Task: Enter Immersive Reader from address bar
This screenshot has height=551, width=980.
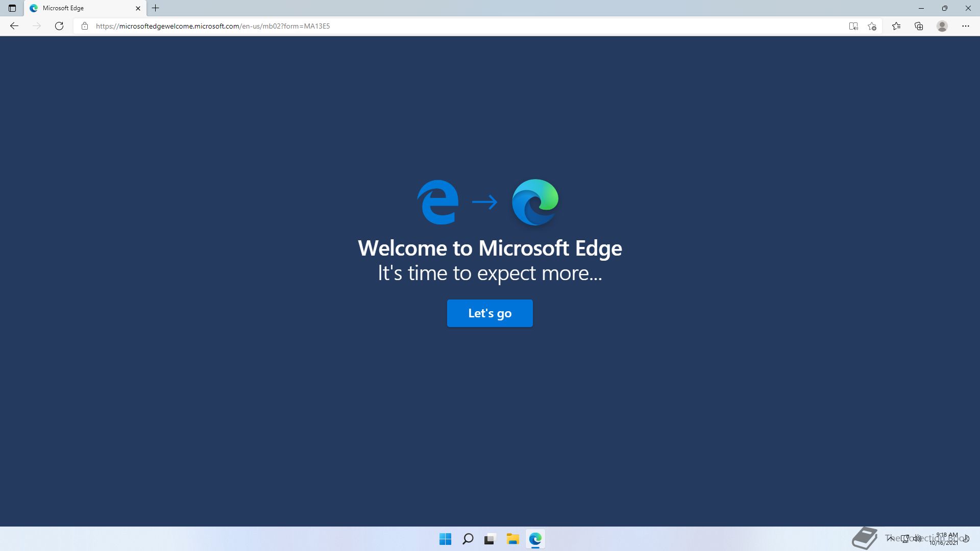Action: (x=853, y=26)
